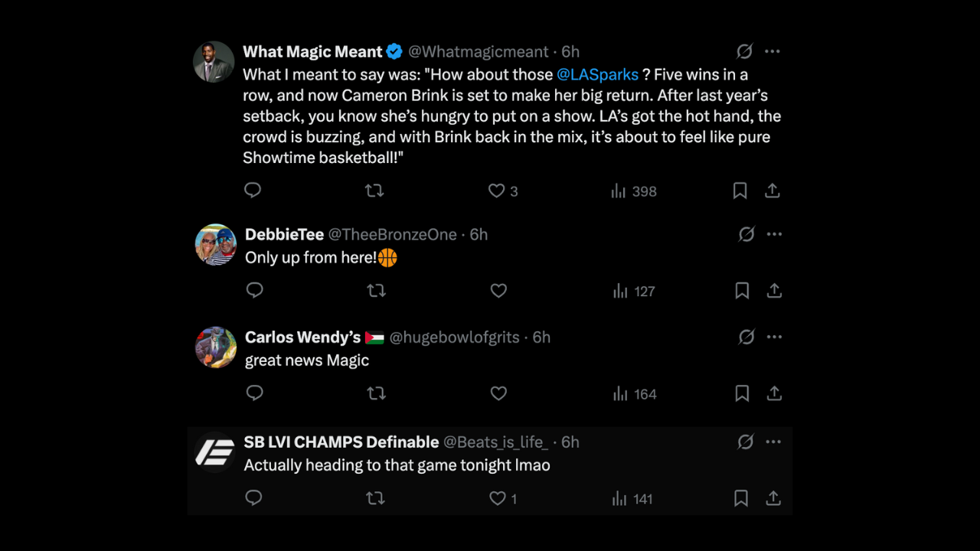Screen dimensions: 980x551
Task: Share DebbieTee's reply
Action: tap(774, 291)
